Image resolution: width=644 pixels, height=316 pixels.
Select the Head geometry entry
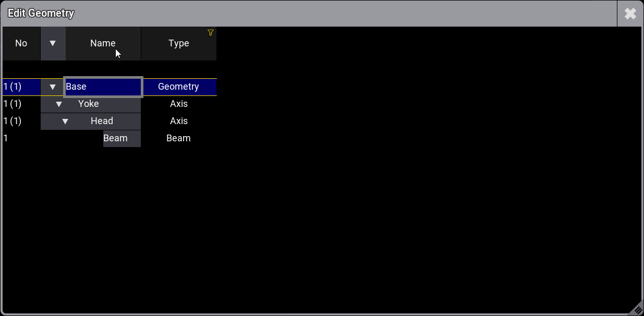[102, 121]
